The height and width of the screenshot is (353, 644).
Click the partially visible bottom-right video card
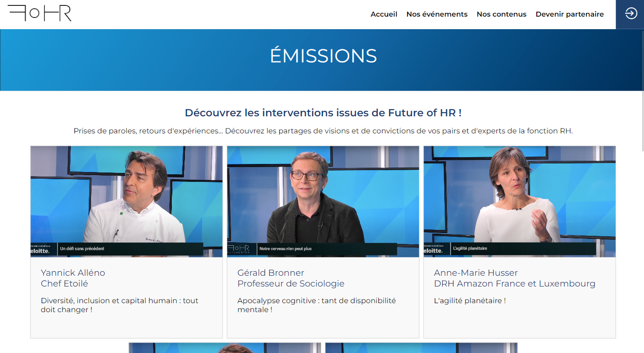[x=421, y=348]
